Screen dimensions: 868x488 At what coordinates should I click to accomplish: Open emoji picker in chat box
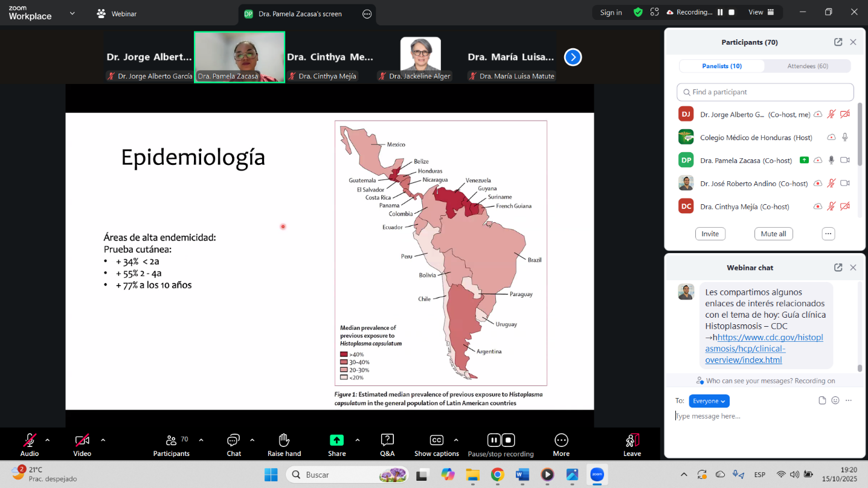835,400
